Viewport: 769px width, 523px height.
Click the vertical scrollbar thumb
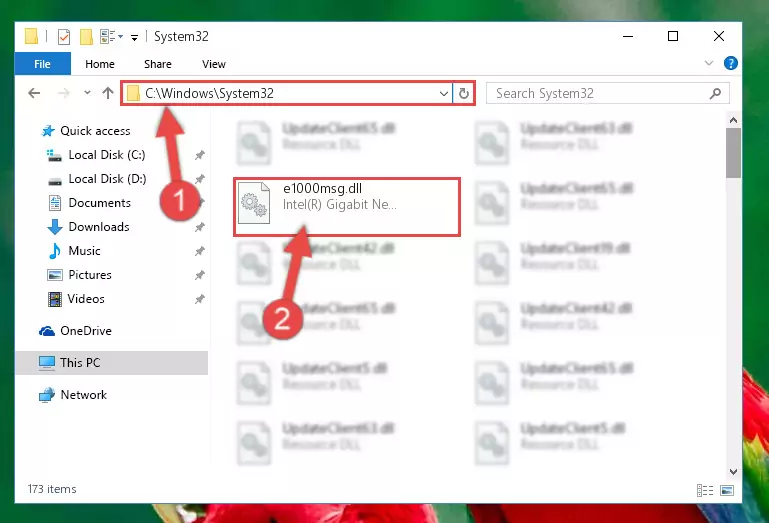733,153
